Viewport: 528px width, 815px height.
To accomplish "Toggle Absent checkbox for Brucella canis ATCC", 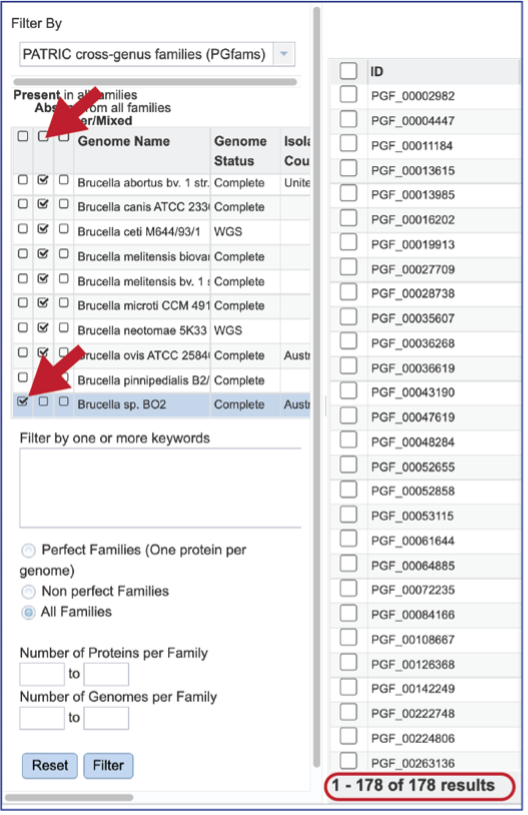I will (x=43, y=204).
